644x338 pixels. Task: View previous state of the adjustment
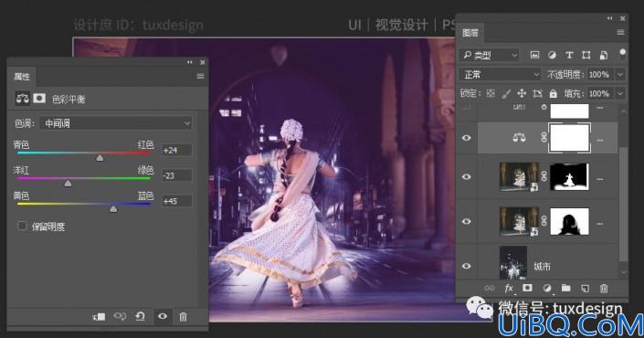pyautogui.click(x=120, y=316)
